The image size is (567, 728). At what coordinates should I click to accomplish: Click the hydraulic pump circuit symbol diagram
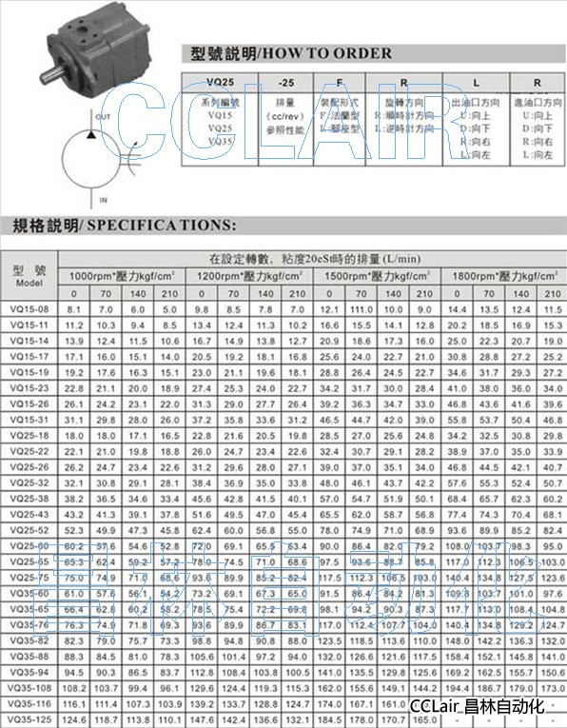tap(100, 157)
